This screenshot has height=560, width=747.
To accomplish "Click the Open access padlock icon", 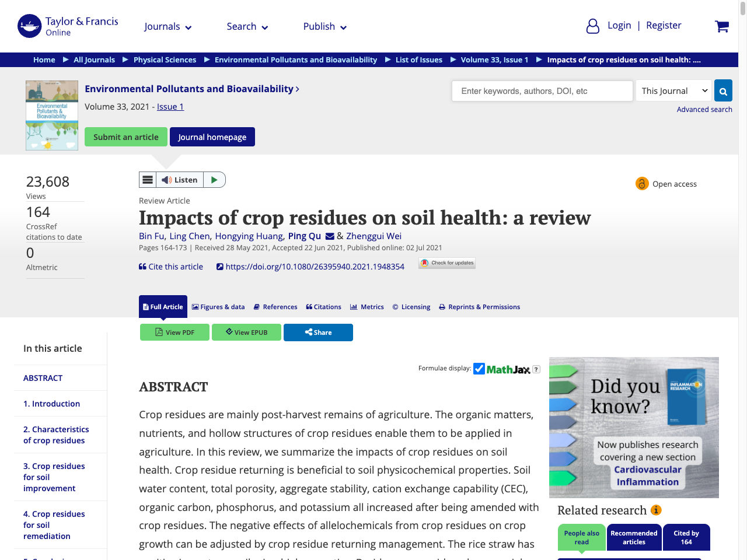I will point(642,183).
